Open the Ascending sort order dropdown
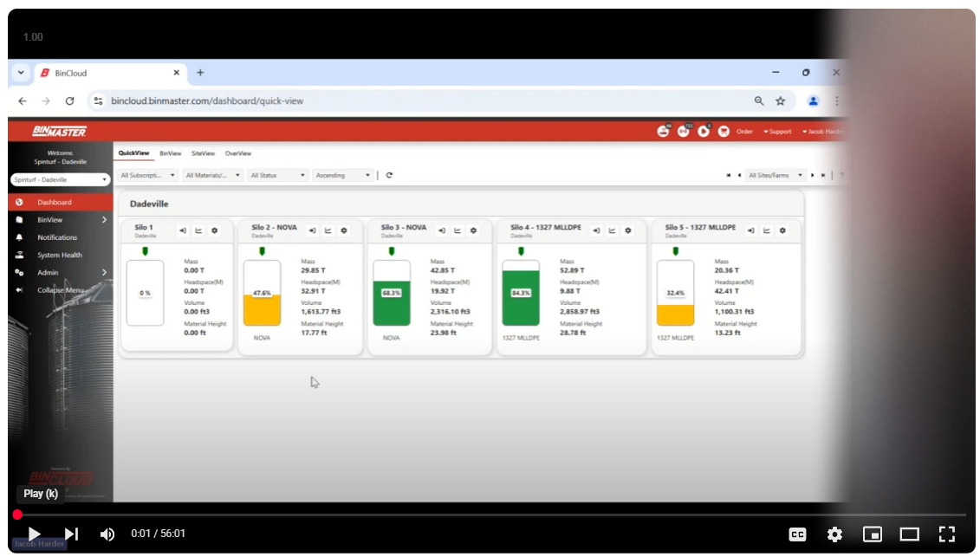This screenshot has height=557, width=980. [342, 176]
